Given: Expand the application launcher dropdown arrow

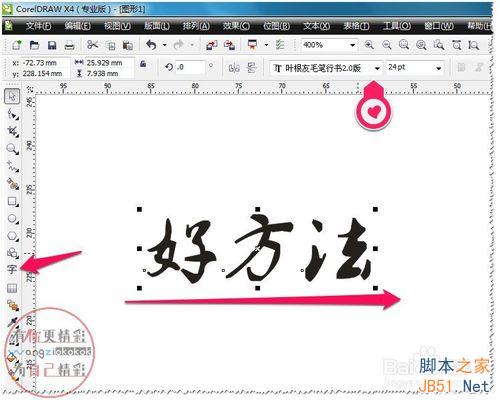Looking at the screenshot, I should [266, 45].
